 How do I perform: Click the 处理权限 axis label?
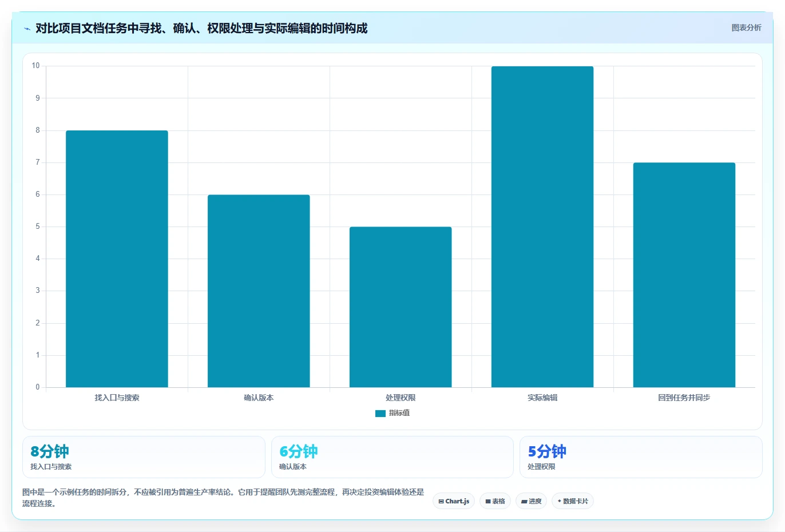click(x=401, y=398)
